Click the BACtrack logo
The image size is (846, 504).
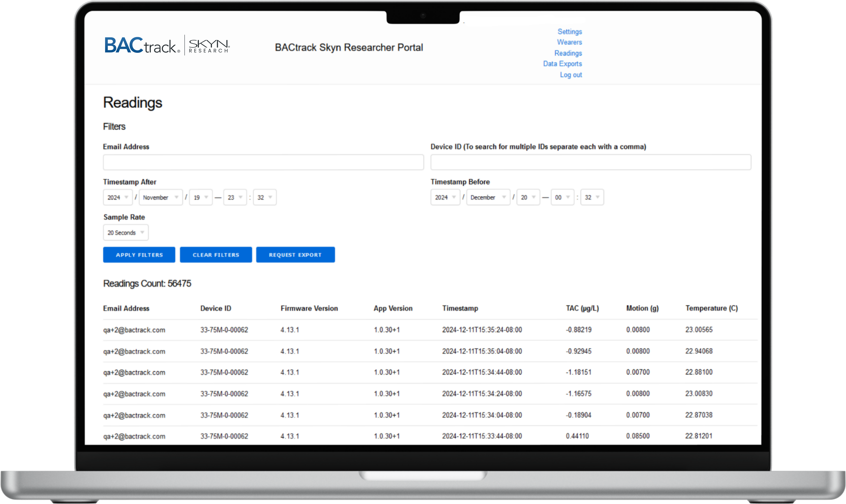tap(142, 45)
